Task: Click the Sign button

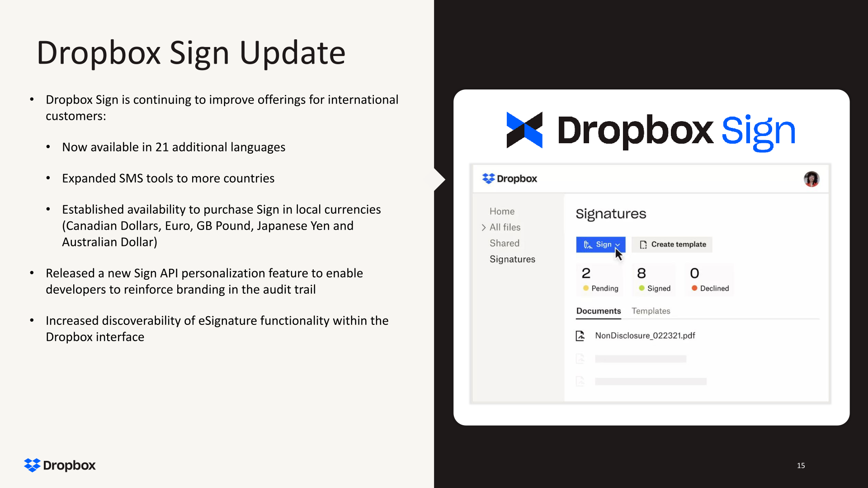Action: [x=600, y=244]
